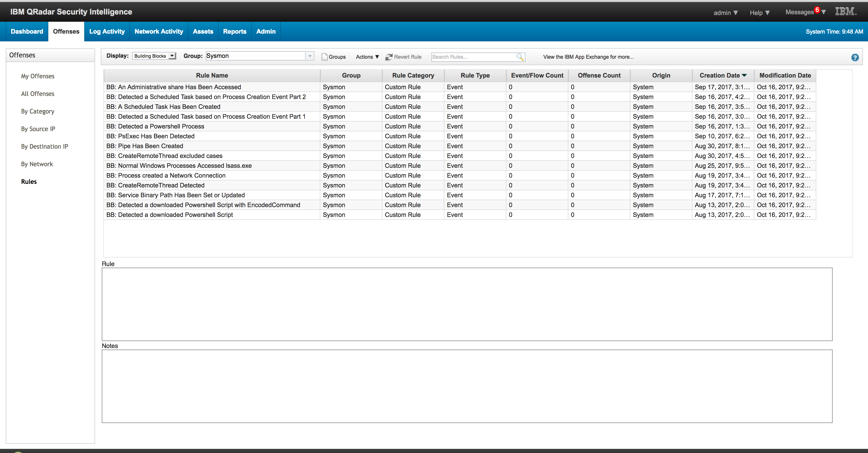
Task: Switch to the Log Activity tab
Action: (x=107, y=31)
